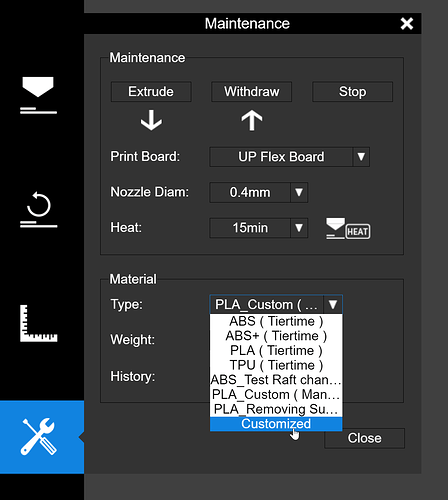Click the Stop button
The height and width of the screenshot is (500, 448).
[352, 92]
